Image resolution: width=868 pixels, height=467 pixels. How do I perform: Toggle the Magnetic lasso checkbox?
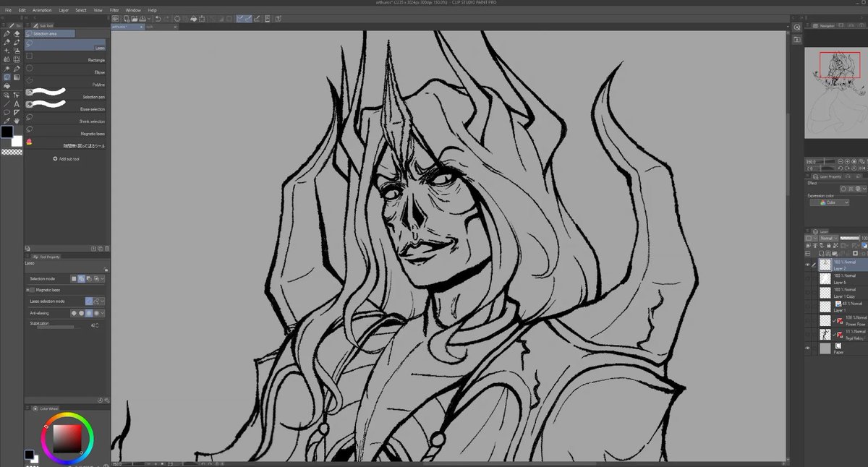[x=33, y=289]
